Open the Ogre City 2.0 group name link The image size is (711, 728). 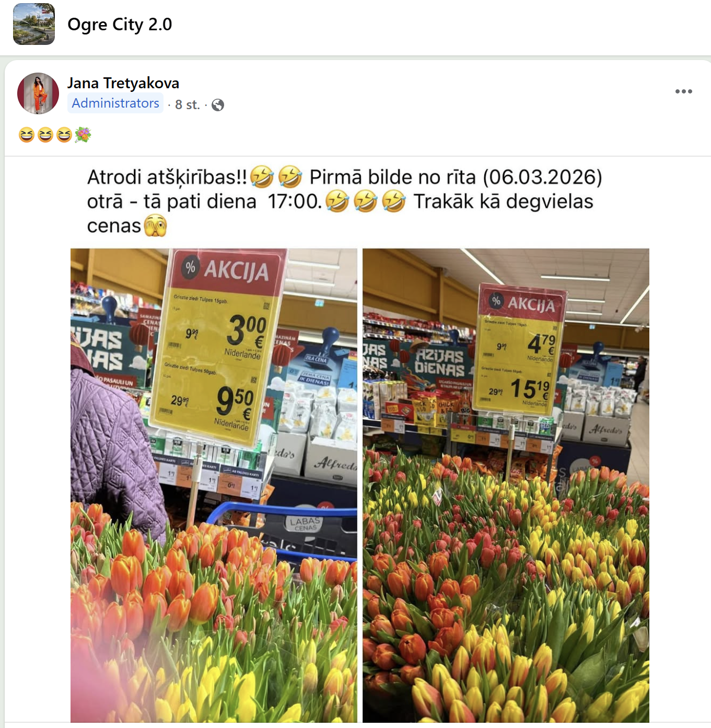pos(120,25)
